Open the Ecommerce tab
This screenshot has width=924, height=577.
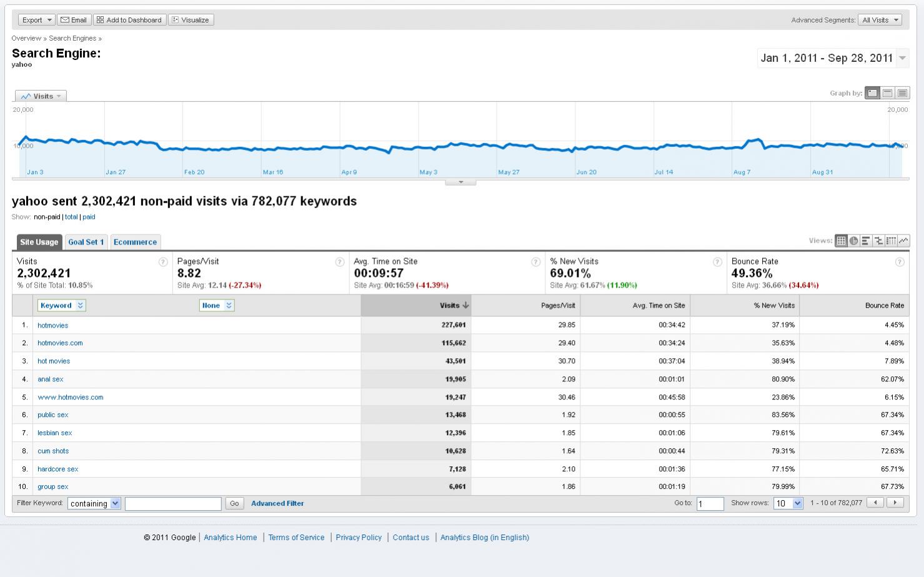coord(135,243)
